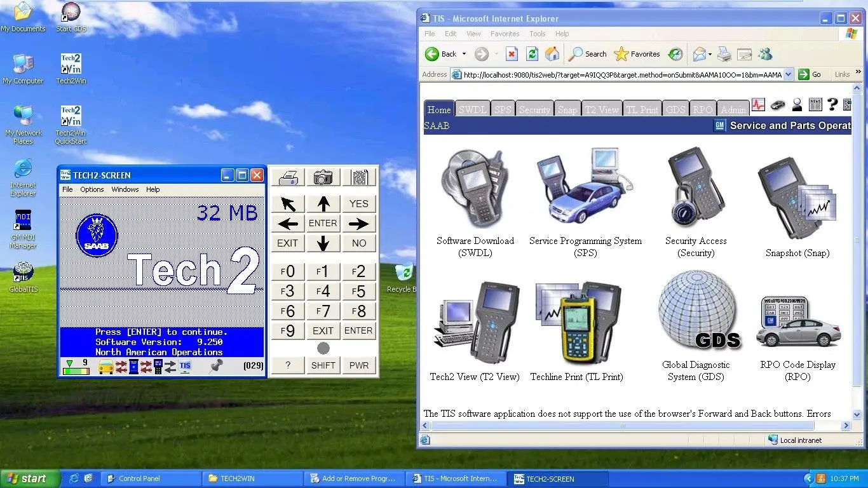Open the Back button history dropdown arrow
This screenshot has height=488, width=868.
pyautogui.click(x=464, y=54)
